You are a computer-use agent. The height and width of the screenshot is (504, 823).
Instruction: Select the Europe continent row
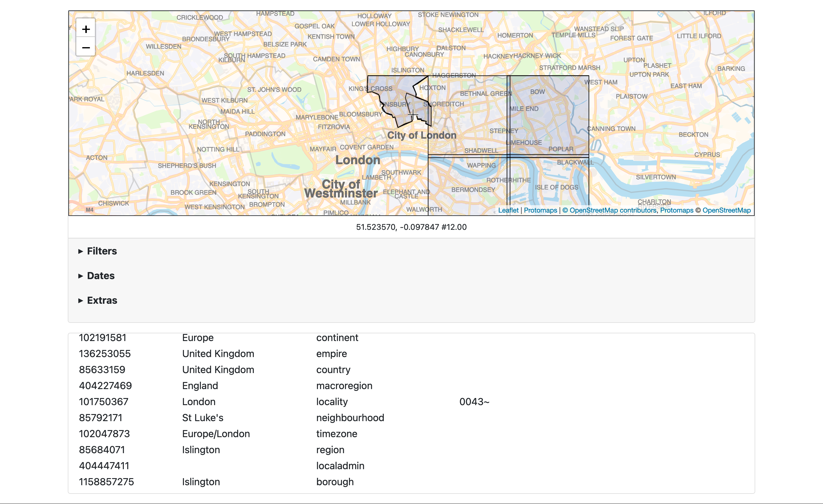[198, 338]
